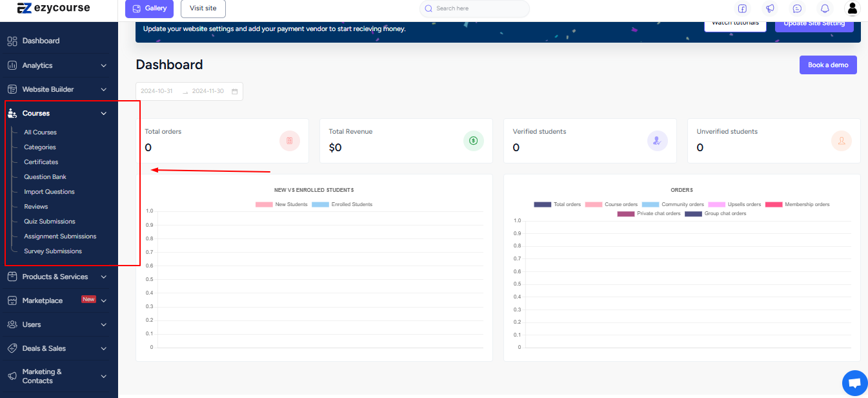Click the Dashboard sidebar icon
868x398 pixels.
click(12, 41)
